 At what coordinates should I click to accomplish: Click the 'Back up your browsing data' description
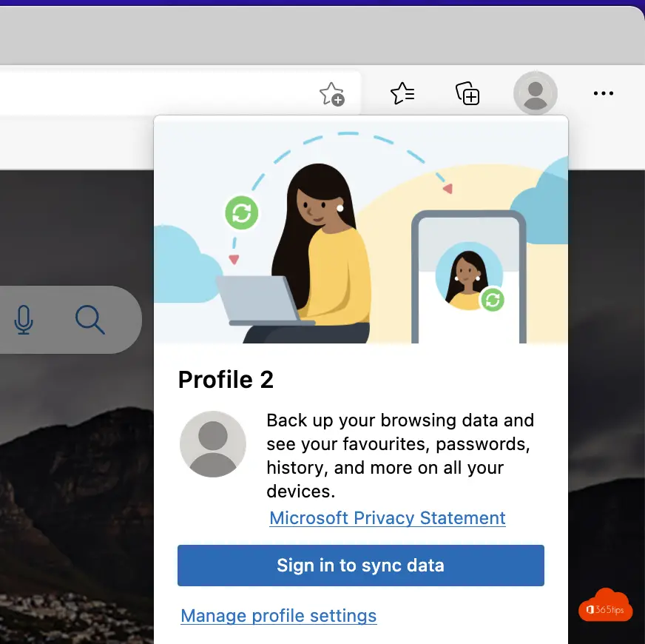tap(400, 456)
